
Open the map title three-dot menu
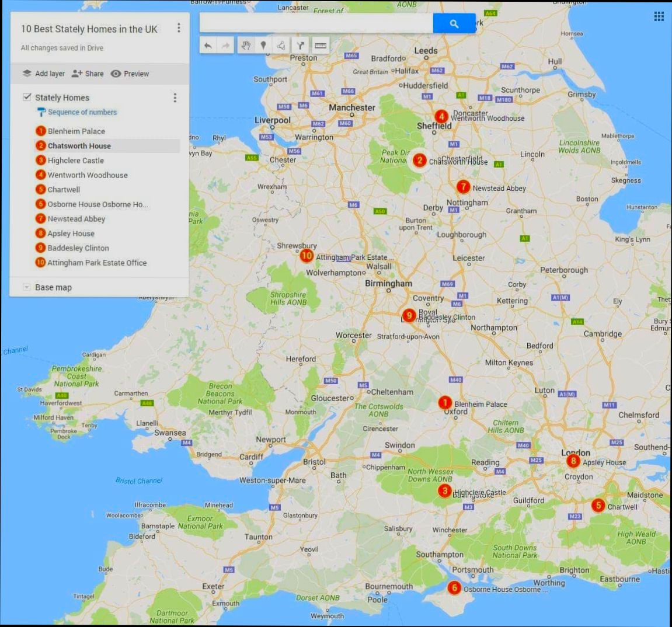coord(179,27)
